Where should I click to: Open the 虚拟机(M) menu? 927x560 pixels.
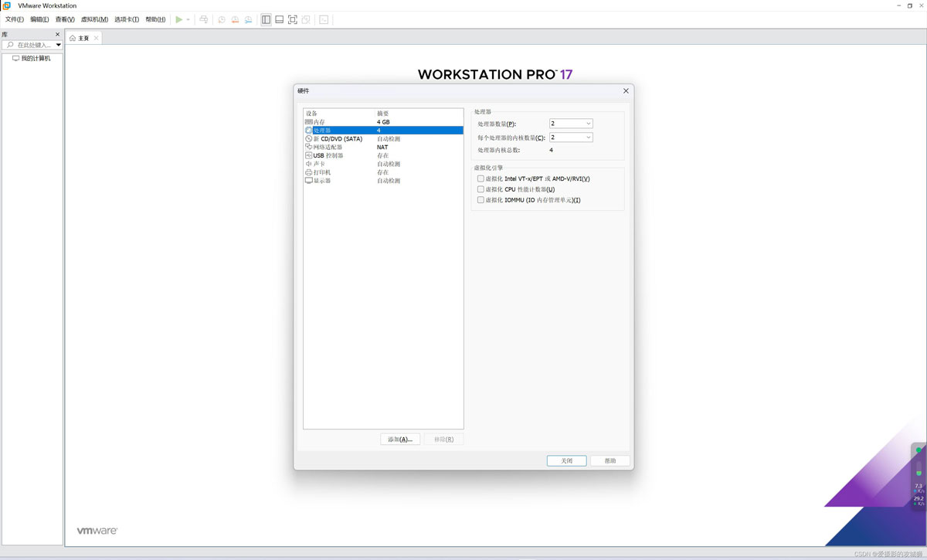coord(94,19)
